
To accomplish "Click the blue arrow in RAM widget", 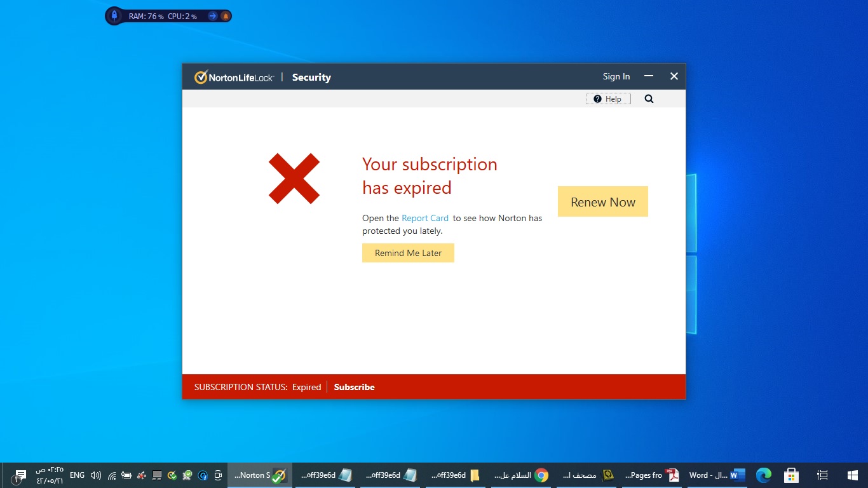I will pos(213,16).
